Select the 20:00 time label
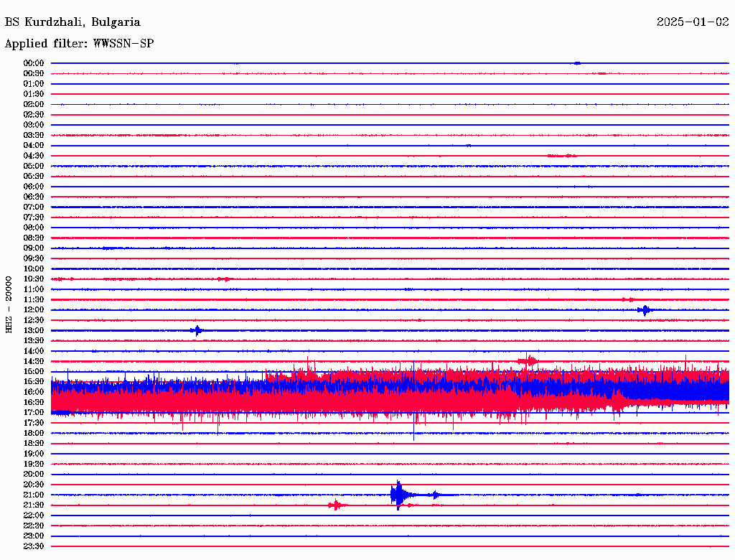The width and height of the screenshot is (735, 560). pos(34,474)
